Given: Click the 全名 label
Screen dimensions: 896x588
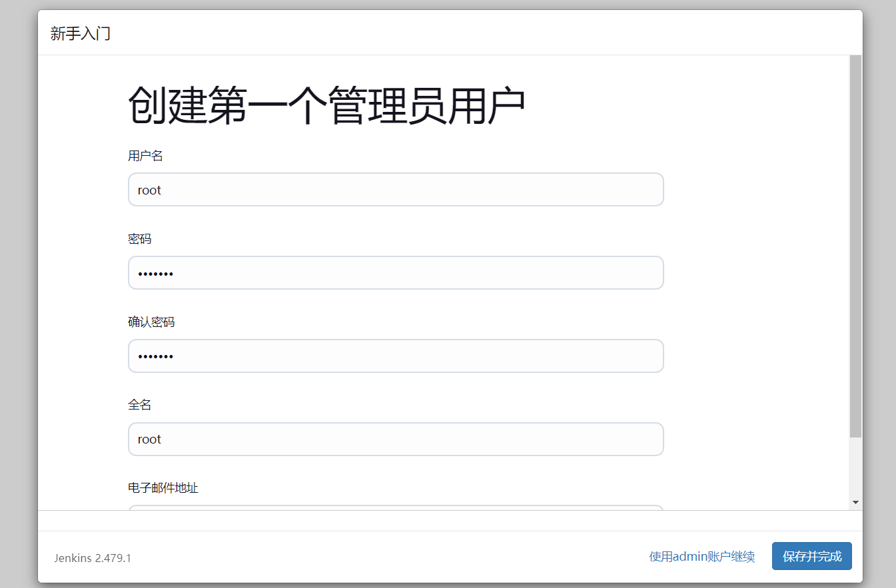Looking at the screenshot, I should pyautogui.click(x=140, y=405).
